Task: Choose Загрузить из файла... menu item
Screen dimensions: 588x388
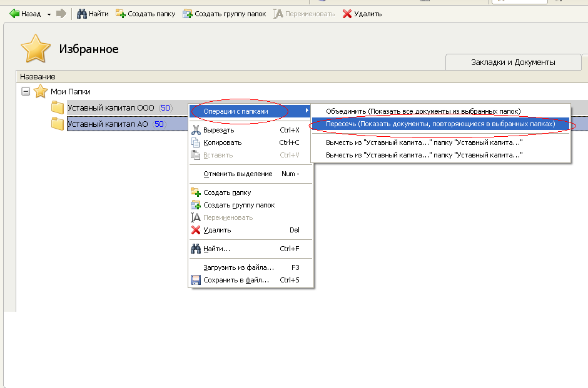Action: coord(250,267)
